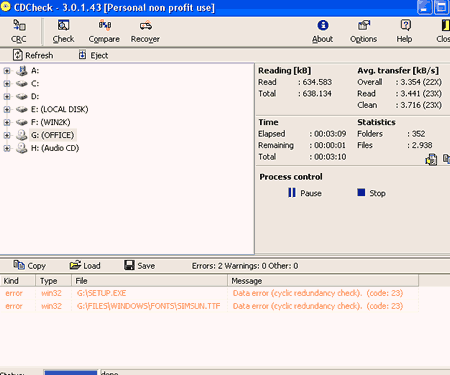
Task: Select the A: floppy drive
Action: 35,71
